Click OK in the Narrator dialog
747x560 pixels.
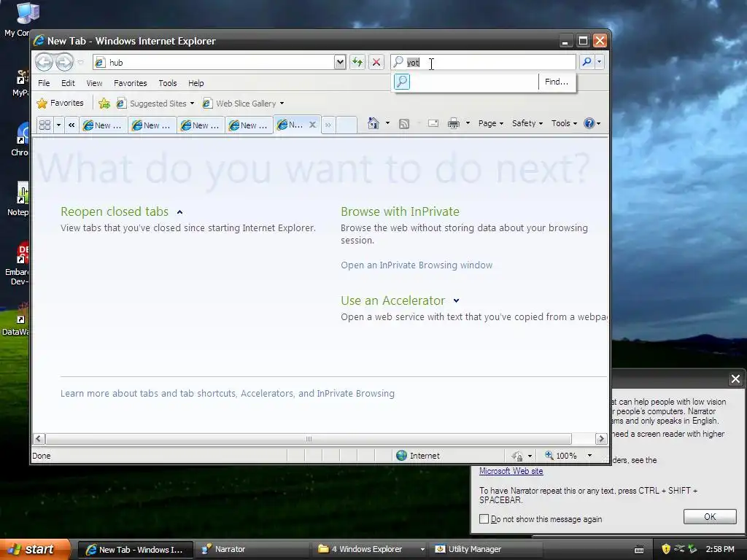pyautogui.click(x=710, y=517)
